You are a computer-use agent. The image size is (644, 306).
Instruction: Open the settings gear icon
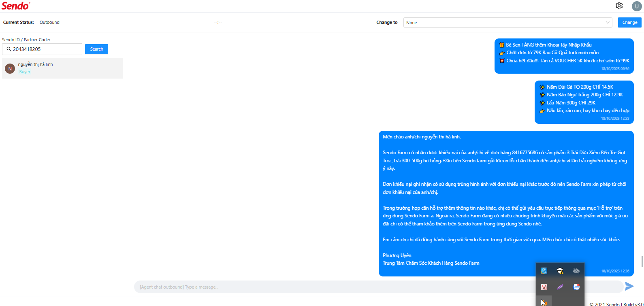(x=619, y=6)
